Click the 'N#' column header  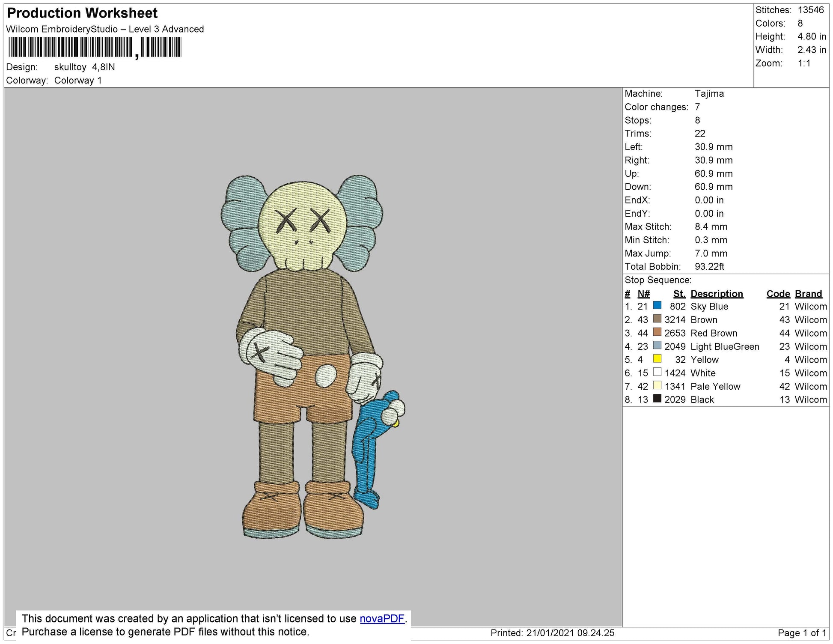tap(643, 294)
